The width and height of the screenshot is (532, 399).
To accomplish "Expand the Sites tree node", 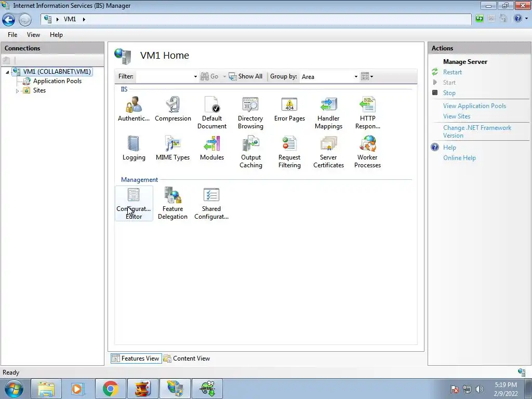I will (17, 90).
